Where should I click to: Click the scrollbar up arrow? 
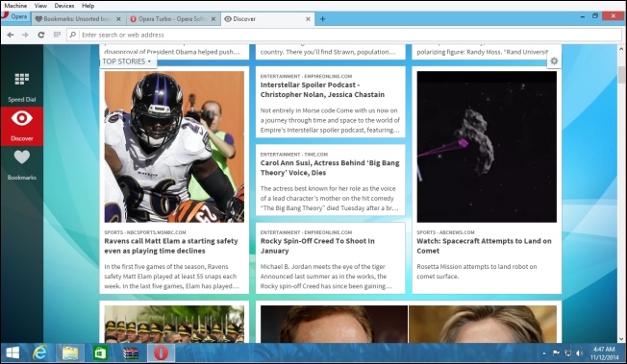621,48
